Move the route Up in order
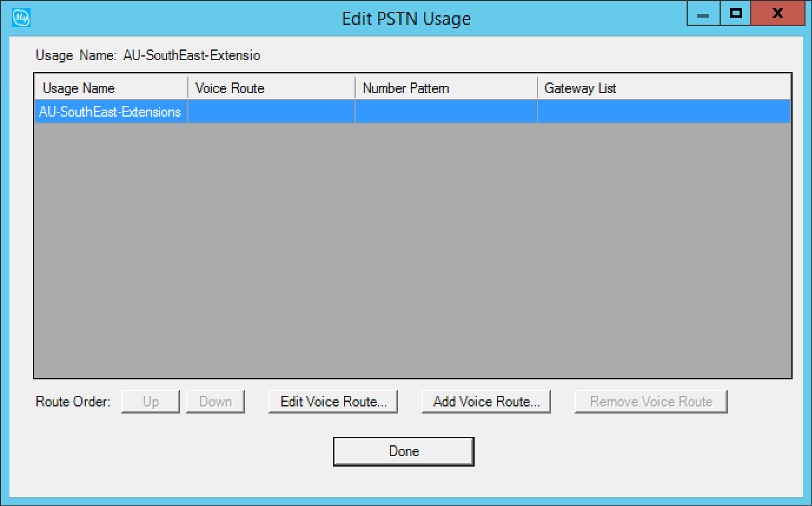Image resolution: width=812 pixels, height=506 pixels. [151, 402]
